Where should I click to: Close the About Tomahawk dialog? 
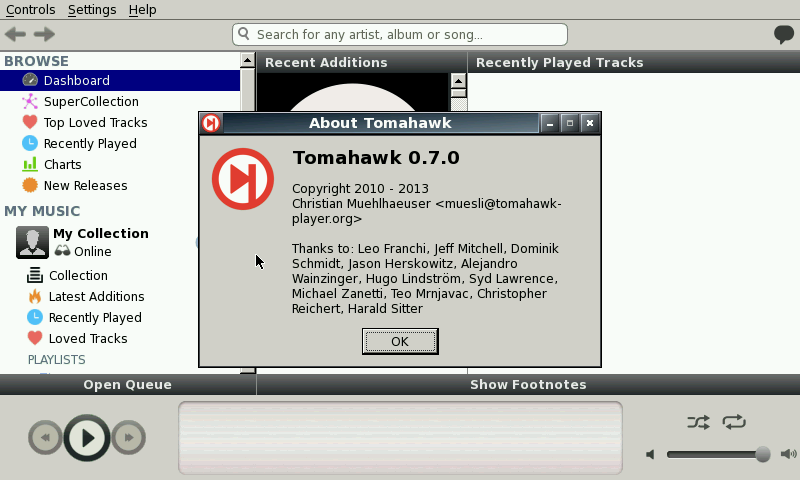coord(590,123)
